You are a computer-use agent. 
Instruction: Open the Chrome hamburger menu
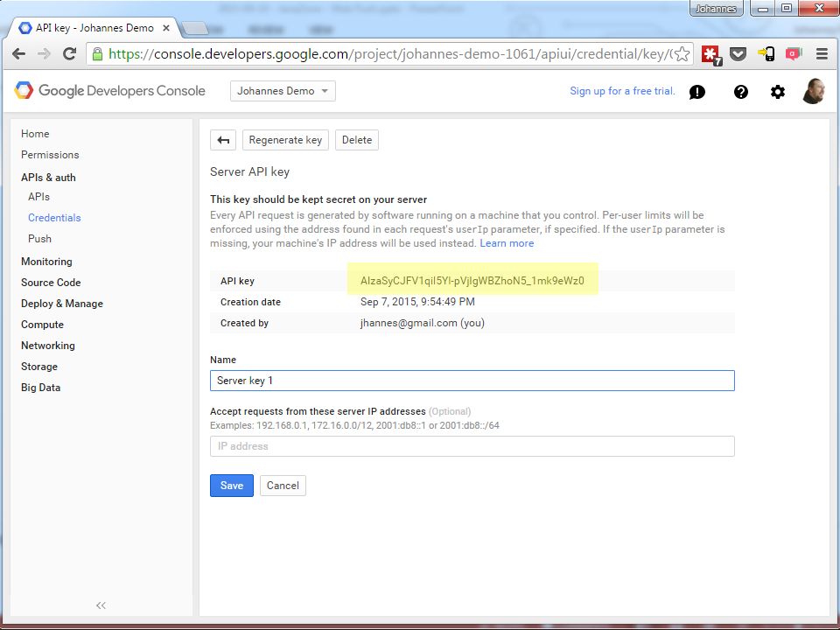pos(822,53)
